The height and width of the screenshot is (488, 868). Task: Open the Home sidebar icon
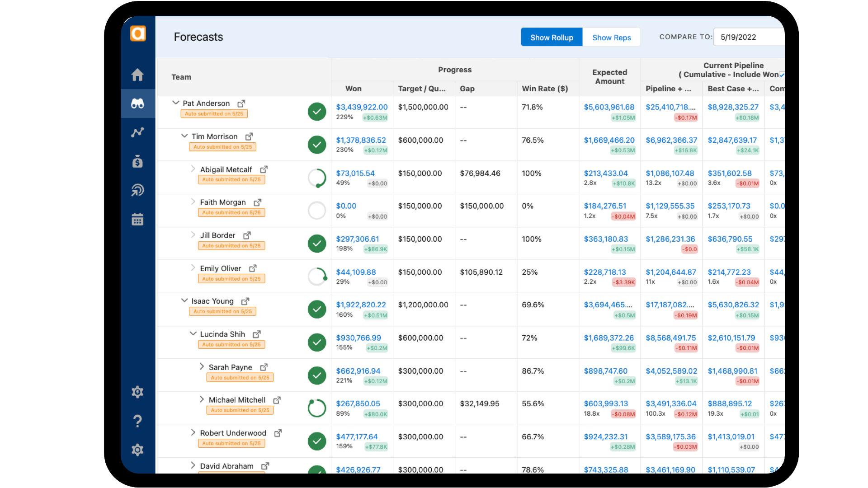[137, 75]
